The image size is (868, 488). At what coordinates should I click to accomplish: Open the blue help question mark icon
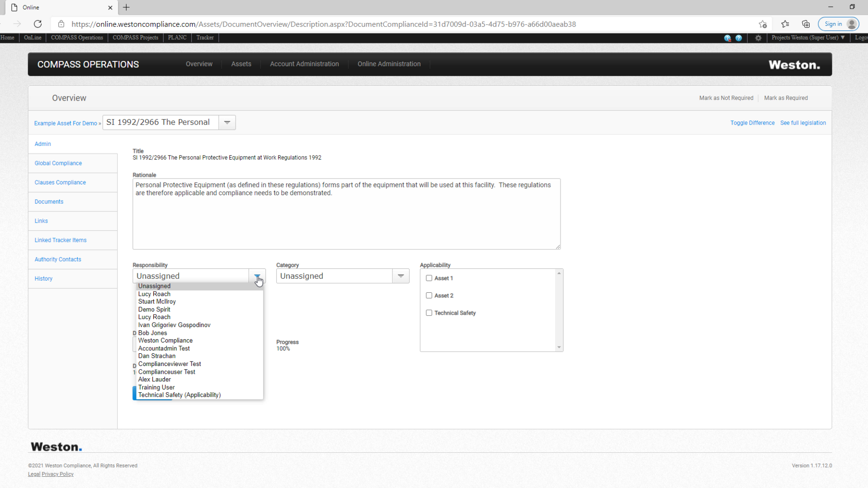click(739, 38)
